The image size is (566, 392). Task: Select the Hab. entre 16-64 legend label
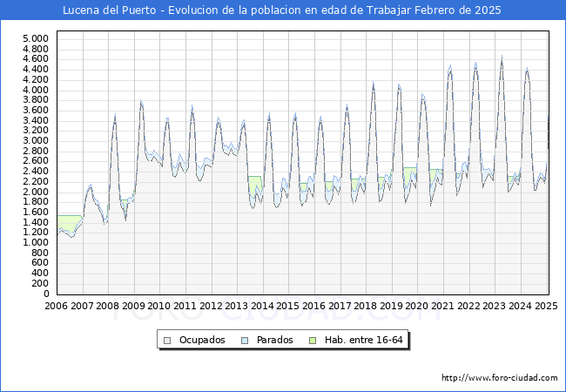tap(363, 340)
